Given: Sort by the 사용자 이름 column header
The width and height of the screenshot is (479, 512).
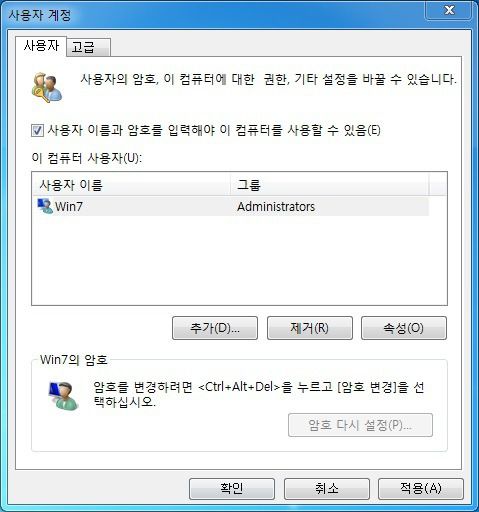Looking at the screenshot, I should tap(131, 184).
